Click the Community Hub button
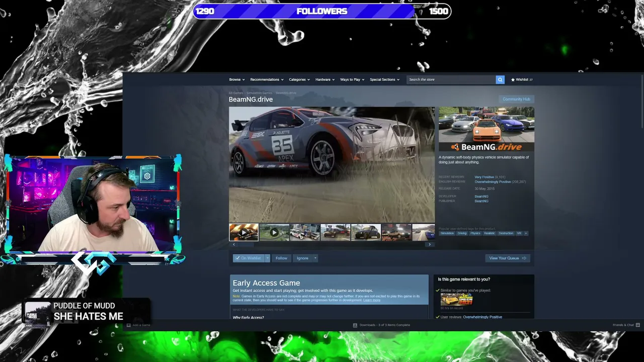644x362 pixels. point(516,99)
